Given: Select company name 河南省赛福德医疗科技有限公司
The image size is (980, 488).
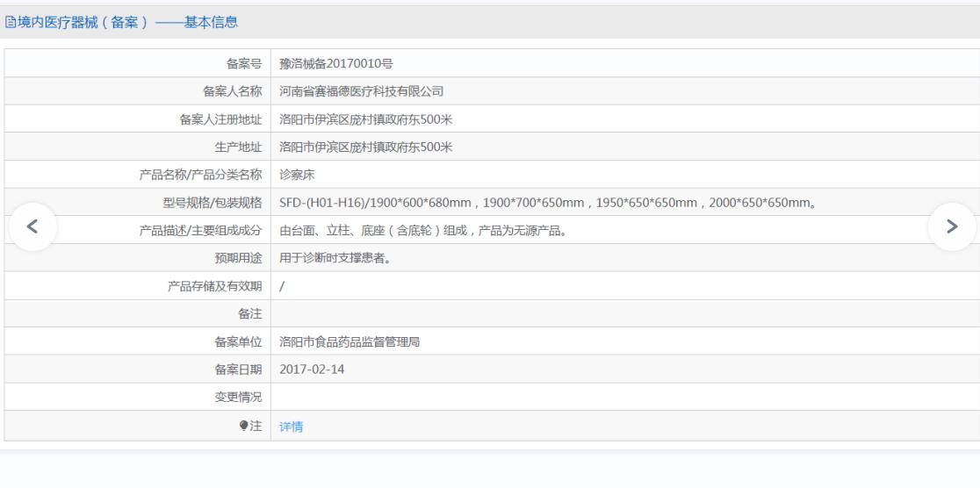Looking at the screenshot, I should pos(361,91).
